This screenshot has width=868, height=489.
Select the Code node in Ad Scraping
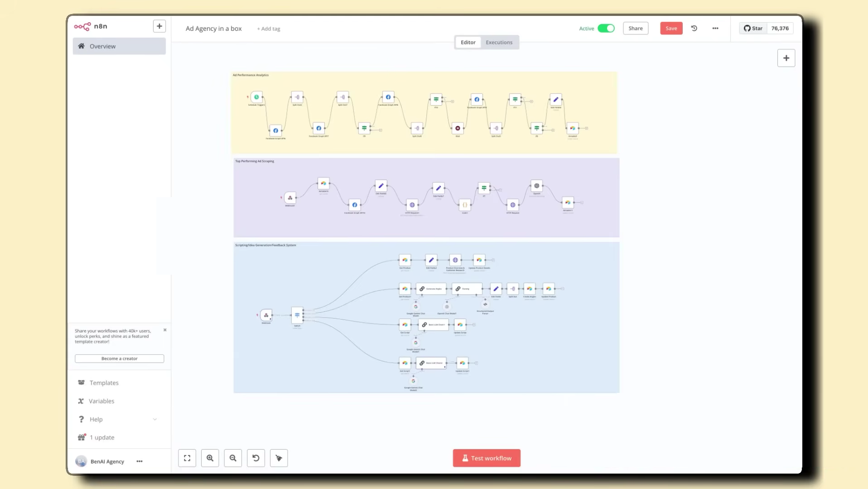[x=464, y=205]
